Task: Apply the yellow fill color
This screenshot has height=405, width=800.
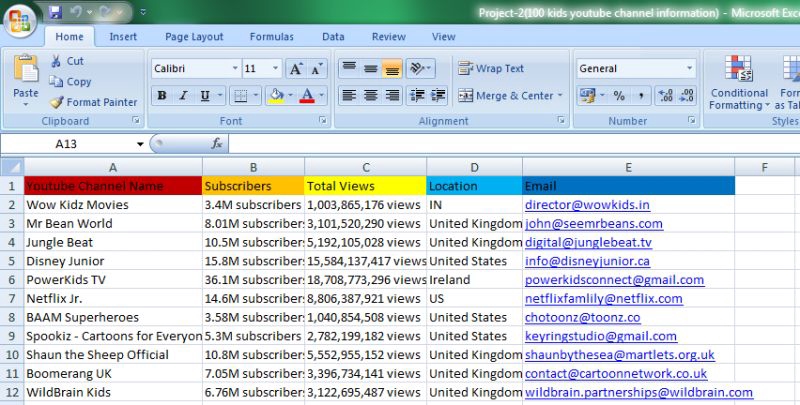Action: coord(276,95)
